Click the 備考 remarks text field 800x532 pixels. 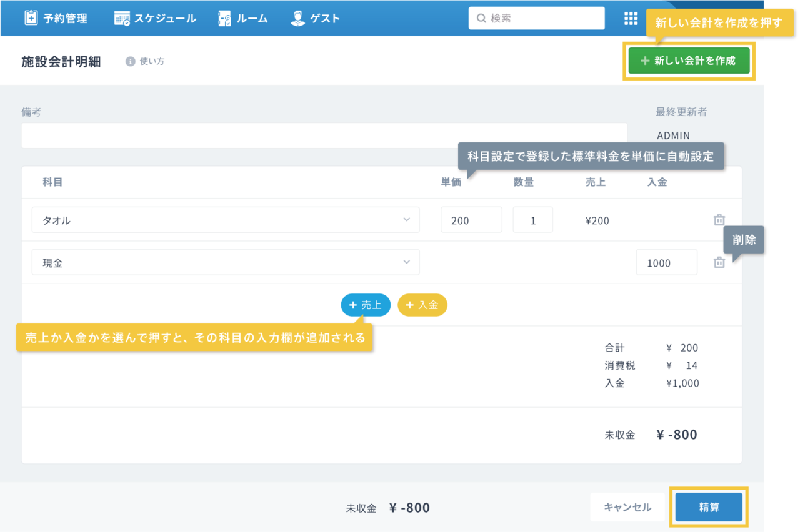click(x=324, y=135)
